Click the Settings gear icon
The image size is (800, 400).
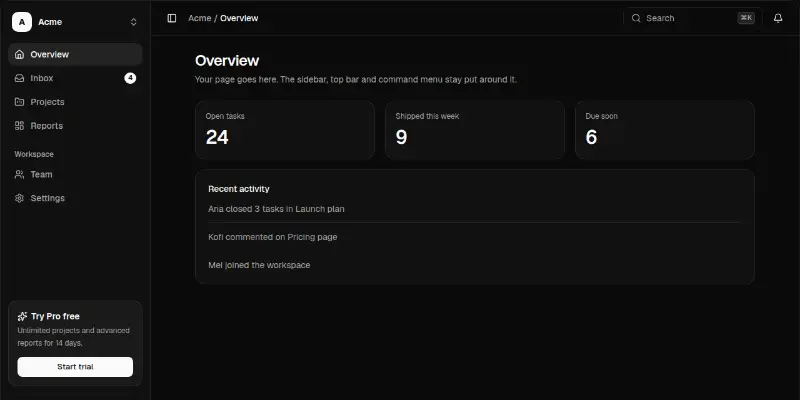tap(19, 198)
